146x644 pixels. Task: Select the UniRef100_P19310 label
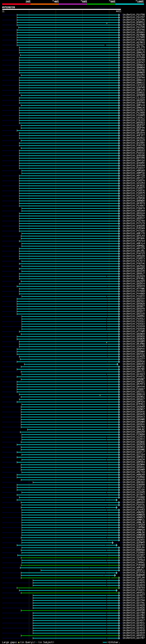pos(134,324)
